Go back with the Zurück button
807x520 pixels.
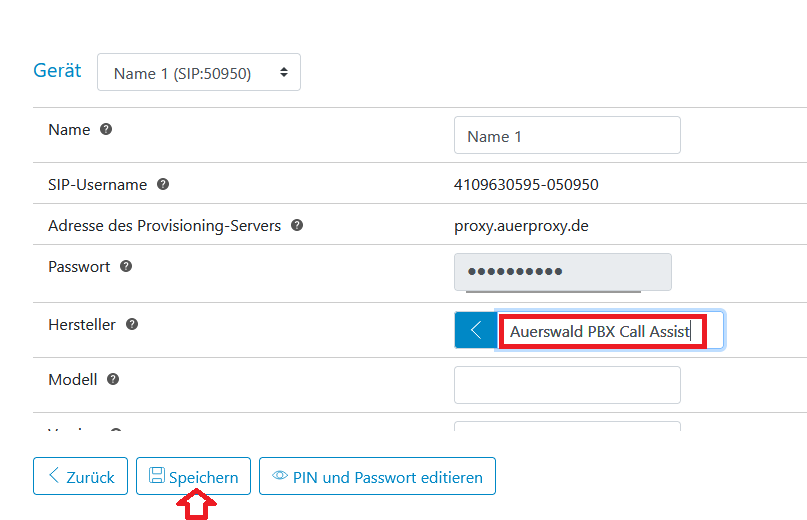(x=80, y=476)
